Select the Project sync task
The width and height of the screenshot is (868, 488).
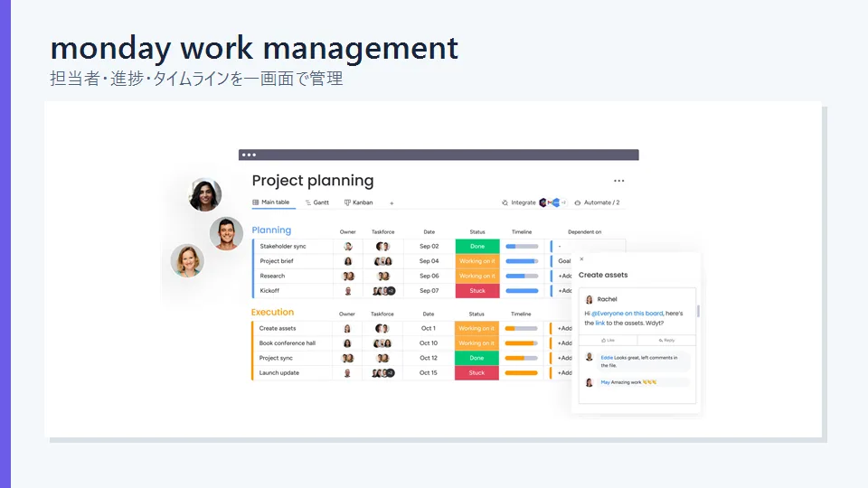(276, 358)
